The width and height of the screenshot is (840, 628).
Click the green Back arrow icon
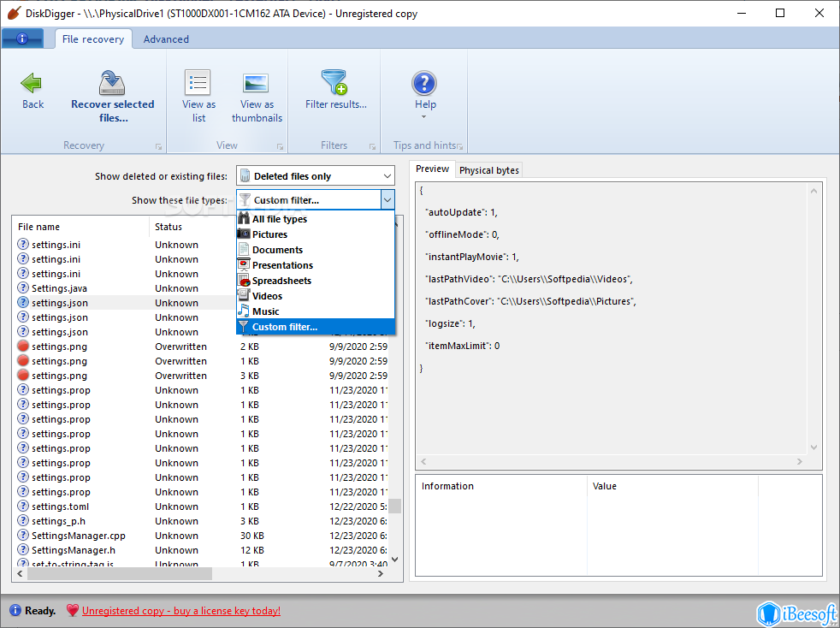coord(33,84)
